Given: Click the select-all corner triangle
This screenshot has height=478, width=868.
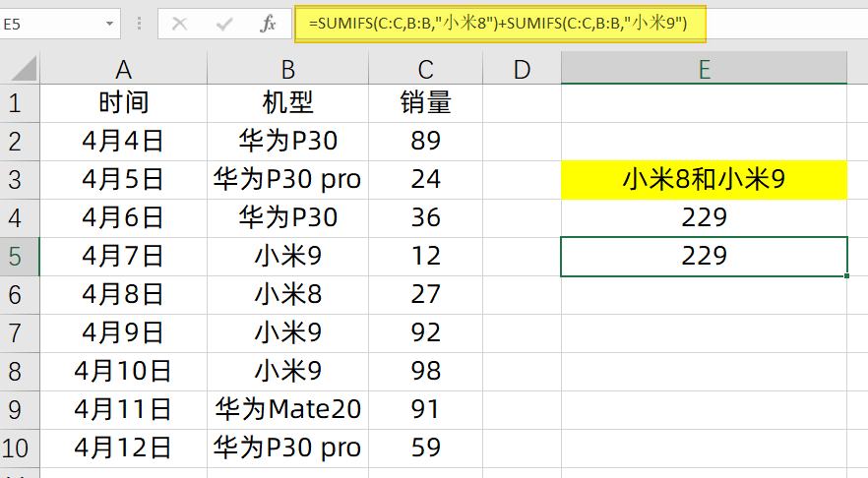Looking at the screenshot, I should pos(25,68).
